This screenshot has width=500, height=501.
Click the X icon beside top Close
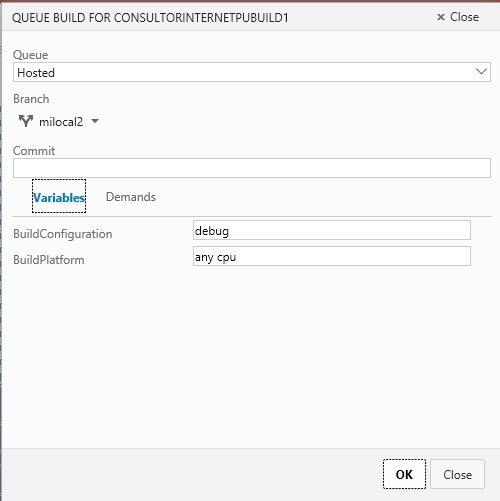pyautogui.click(x=441, y=17)
